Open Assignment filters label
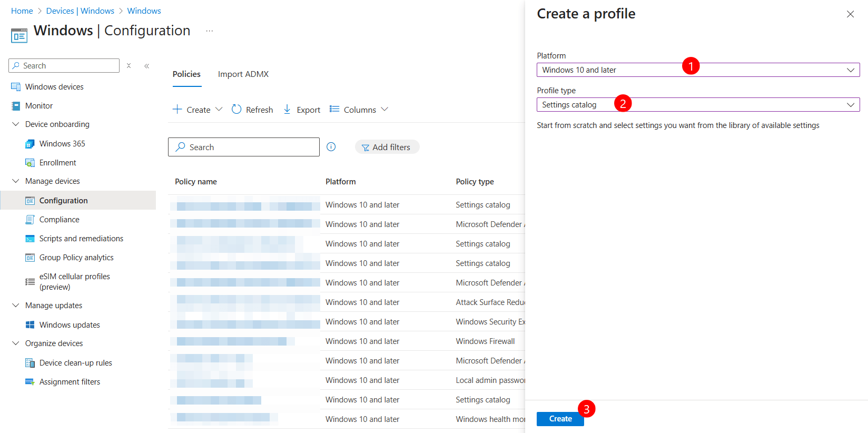Image resolution: width=868 pixels, height=433 pixels. click(70, 382)
